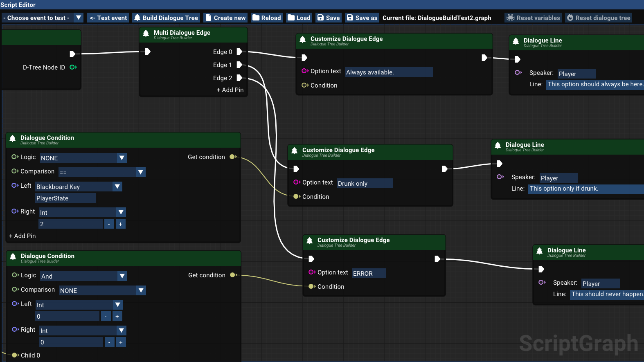Click Reset dialogue tree in toolbar
Screen dimensions: 644x362
click(598, 18)
